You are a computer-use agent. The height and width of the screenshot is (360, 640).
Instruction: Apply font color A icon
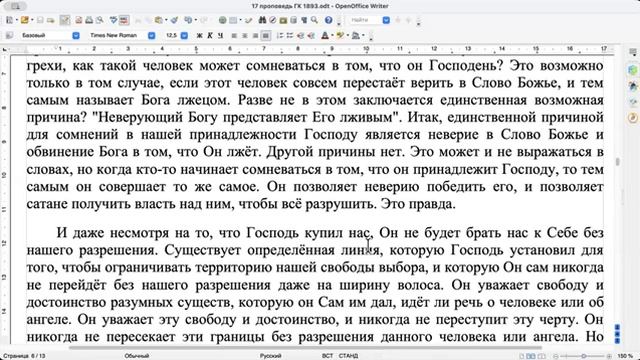(325, 36)
